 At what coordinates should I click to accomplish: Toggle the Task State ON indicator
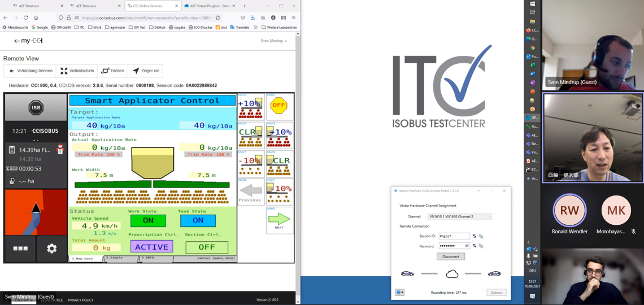click(x=198, y=220)
